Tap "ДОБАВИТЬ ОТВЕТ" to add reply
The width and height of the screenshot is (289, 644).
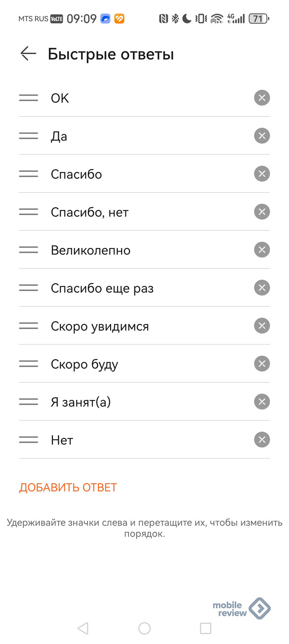pyautogui.click(x=68, y=487)
